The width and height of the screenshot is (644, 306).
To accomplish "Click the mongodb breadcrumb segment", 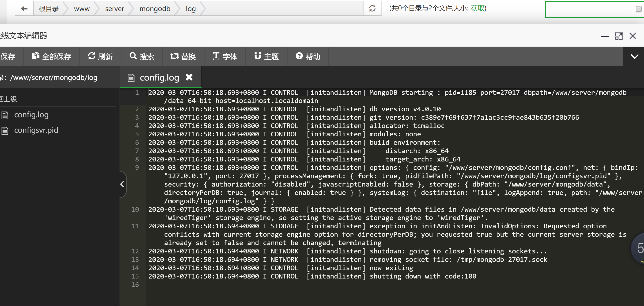I will click(x=155, y=9).
